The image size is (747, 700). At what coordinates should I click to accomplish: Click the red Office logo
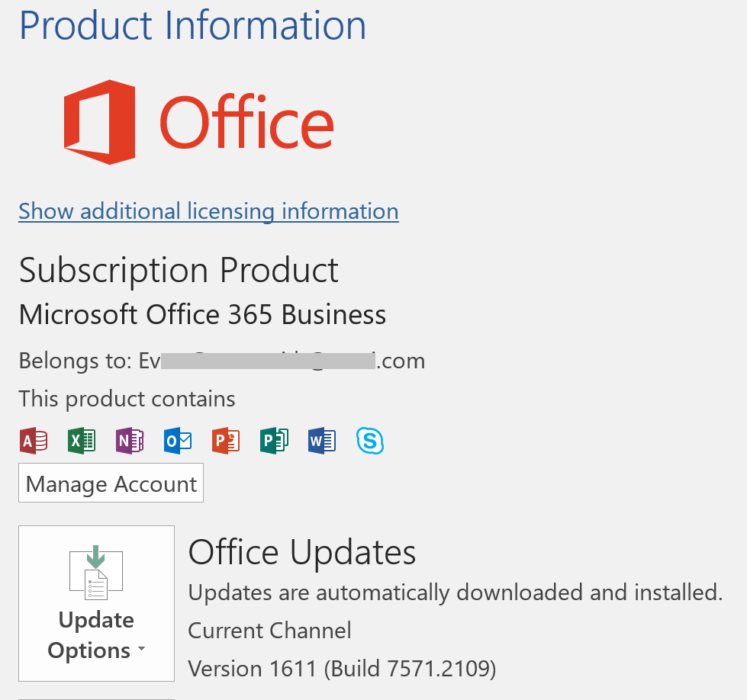click(x=198, y=121)
